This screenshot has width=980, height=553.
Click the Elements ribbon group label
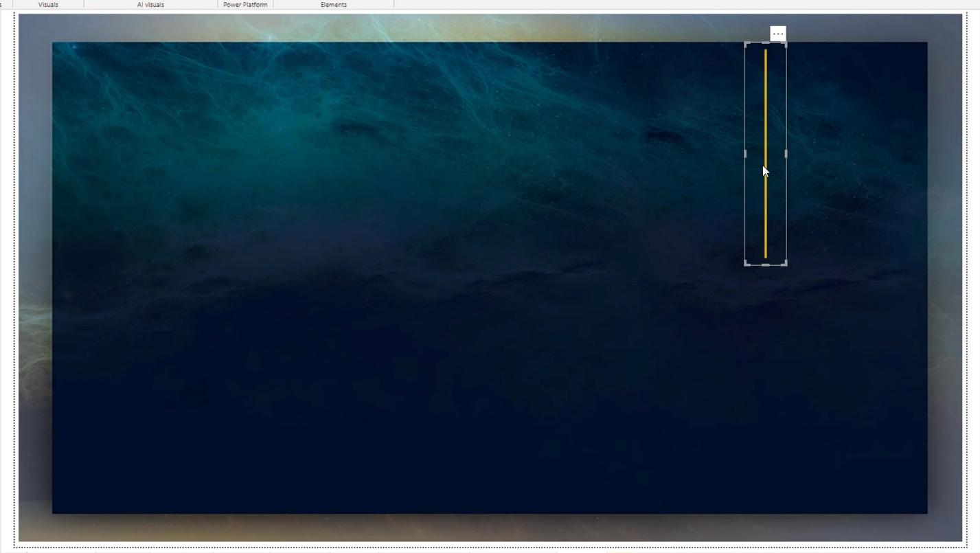click(x=334, y=5)
